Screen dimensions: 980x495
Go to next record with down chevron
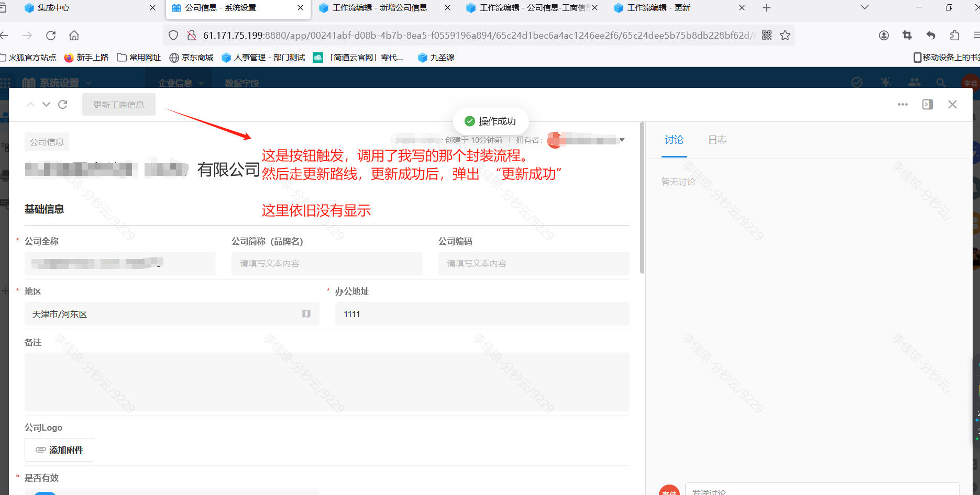(47, 105)
